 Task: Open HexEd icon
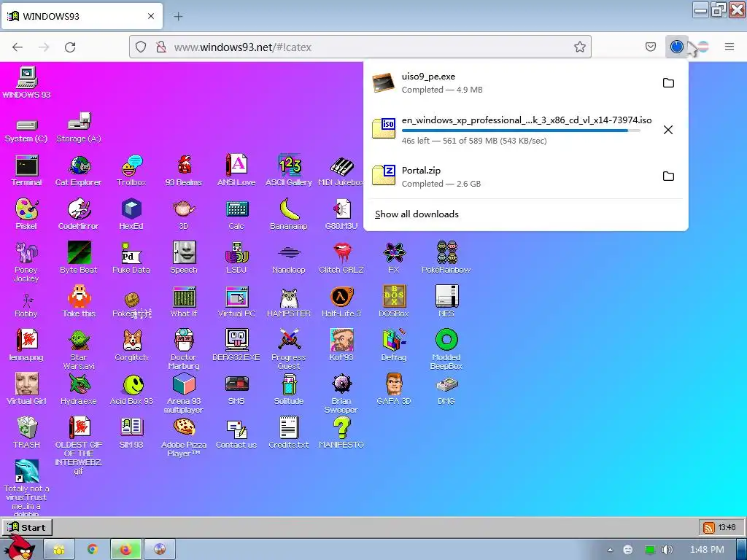131,214
